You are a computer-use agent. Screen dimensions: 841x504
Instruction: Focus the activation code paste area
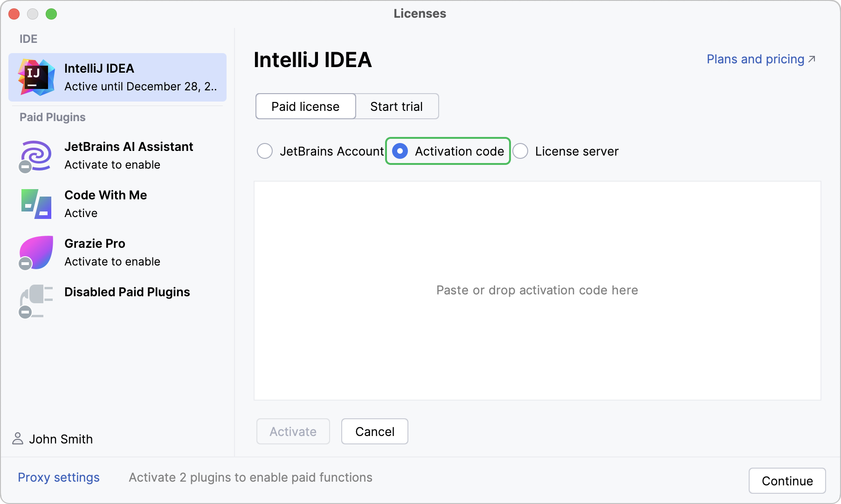click(x=538, y=291)
